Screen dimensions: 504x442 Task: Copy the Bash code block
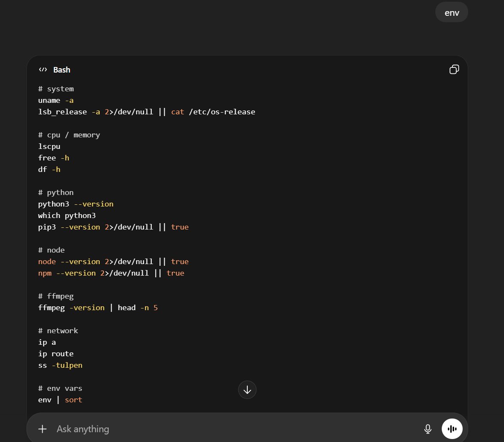coord(454,70)
